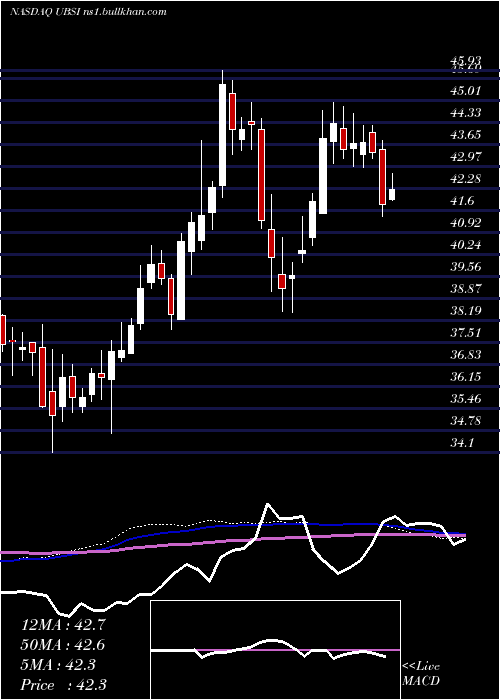Click the 12MA : 42.7 readout
Image resolution: width=500 pixels, height=700 pixels.
(x=63, y=625)
